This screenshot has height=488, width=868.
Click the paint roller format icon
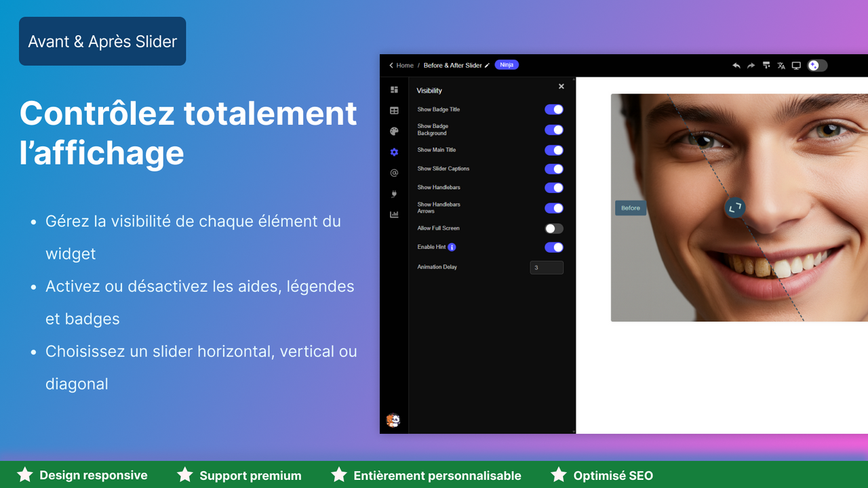(x=766, y=66)
